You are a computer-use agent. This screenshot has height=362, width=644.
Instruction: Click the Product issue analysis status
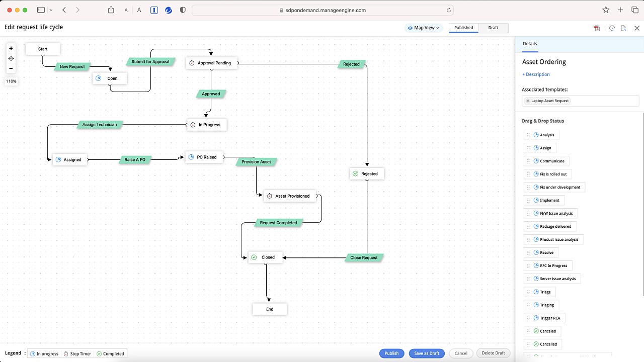pyautogui.click(x=554, y=239)
